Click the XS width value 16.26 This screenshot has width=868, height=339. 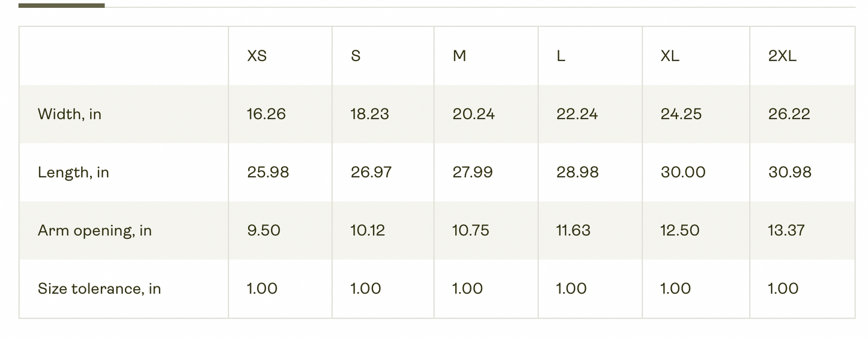click(x=266, y=114)
